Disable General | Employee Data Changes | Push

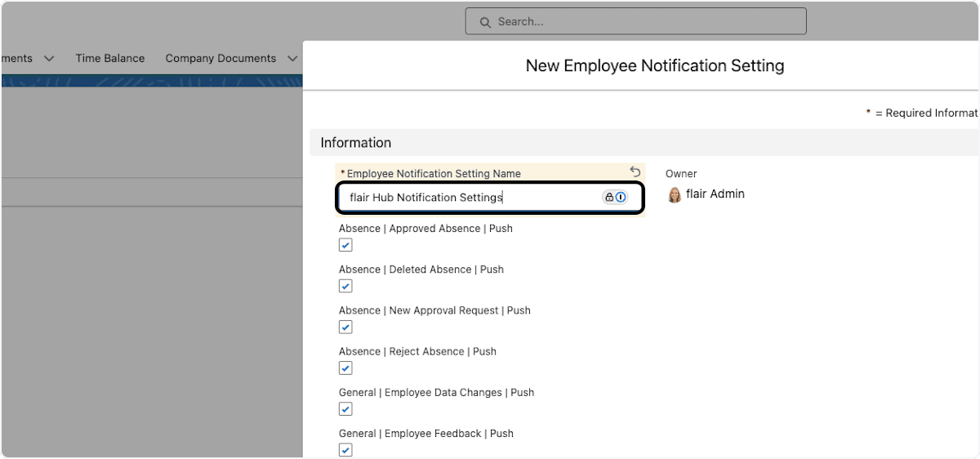click(x=345, y=409)
